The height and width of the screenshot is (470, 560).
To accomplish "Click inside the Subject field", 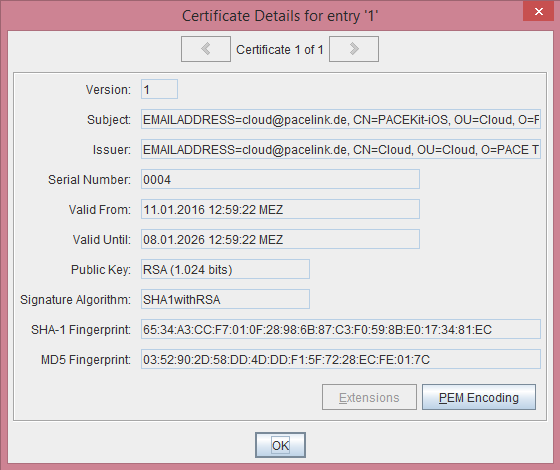I will [341, 119].
